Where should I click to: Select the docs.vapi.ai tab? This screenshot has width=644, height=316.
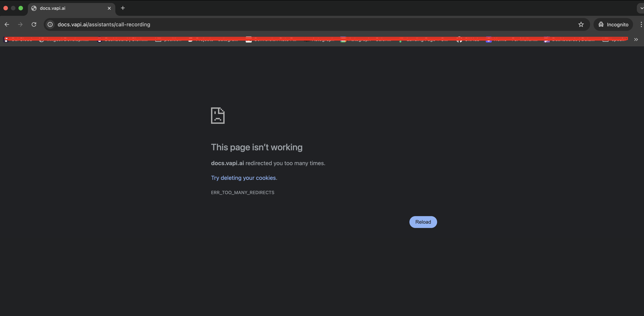pyautogui.click(x=67, y=8)
